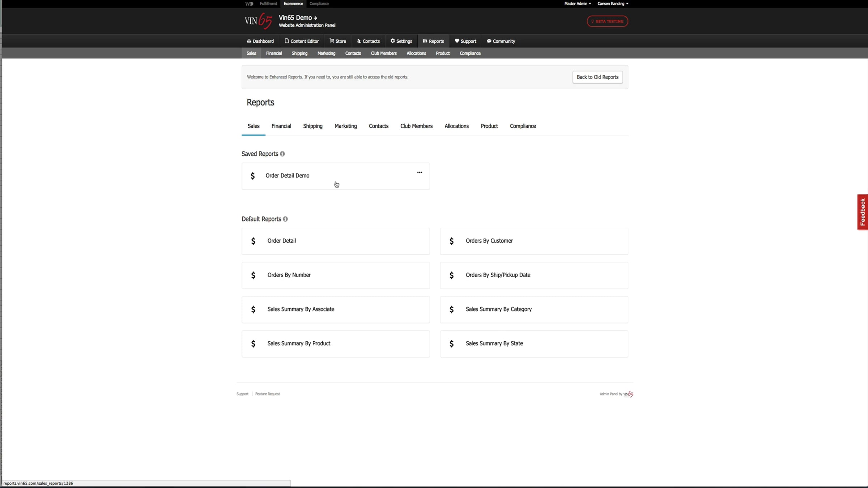Open the Sales Summary By Product report
This screenshot has width=868, height=488.
coord(299,343)
